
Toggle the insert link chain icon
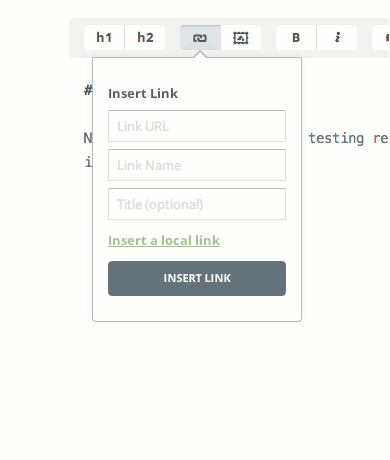[x=200, y=38]
